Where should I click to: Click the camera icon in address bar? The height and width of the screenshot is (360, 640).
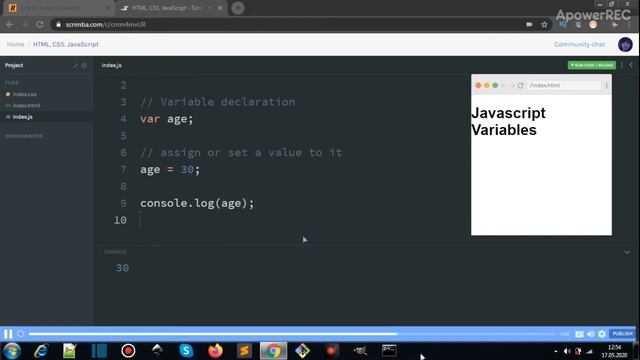[529, 24]
